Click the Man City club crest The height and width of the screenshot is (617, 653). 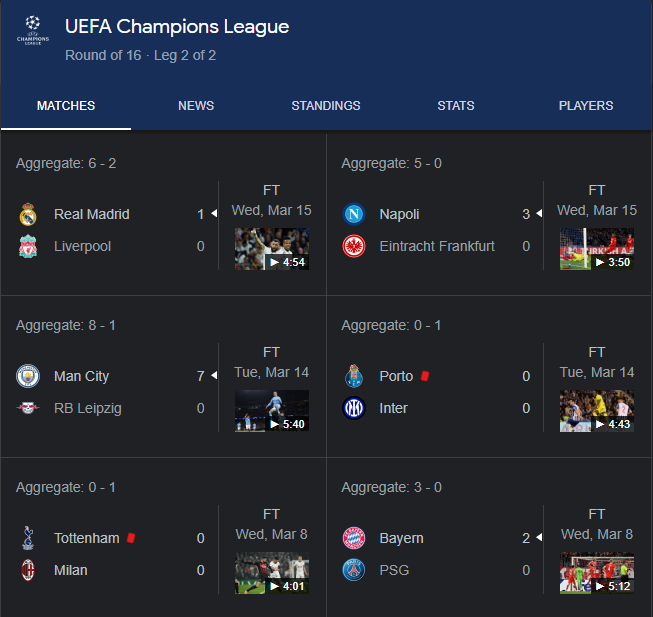pos(27,376)
